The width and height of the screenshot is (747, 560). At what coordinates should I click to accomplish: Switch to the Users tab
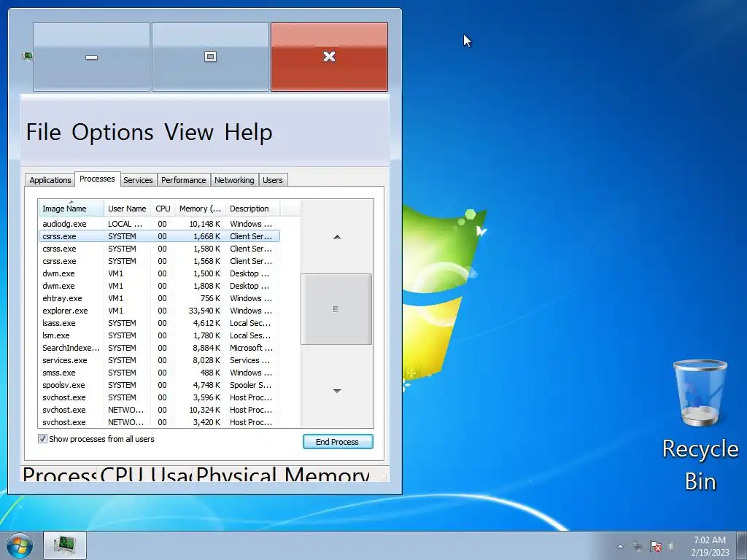273,180
